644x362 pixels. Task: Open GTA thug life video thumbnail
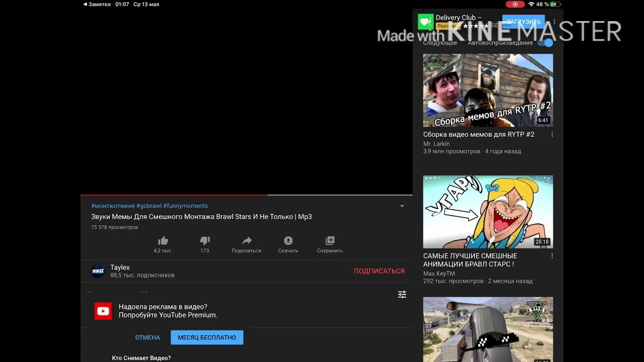[488, 329]
